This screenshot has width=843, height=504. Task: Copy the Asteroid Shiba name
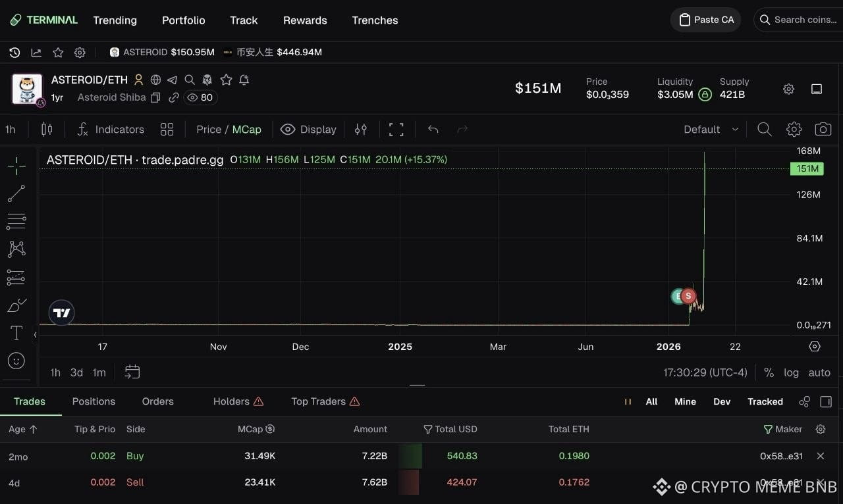(x=155, y=97)
